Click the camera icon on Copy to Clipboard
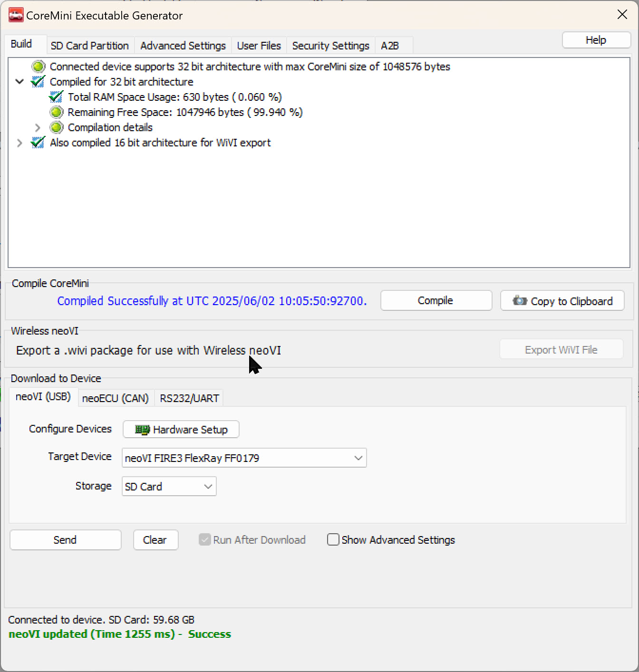 520,301
